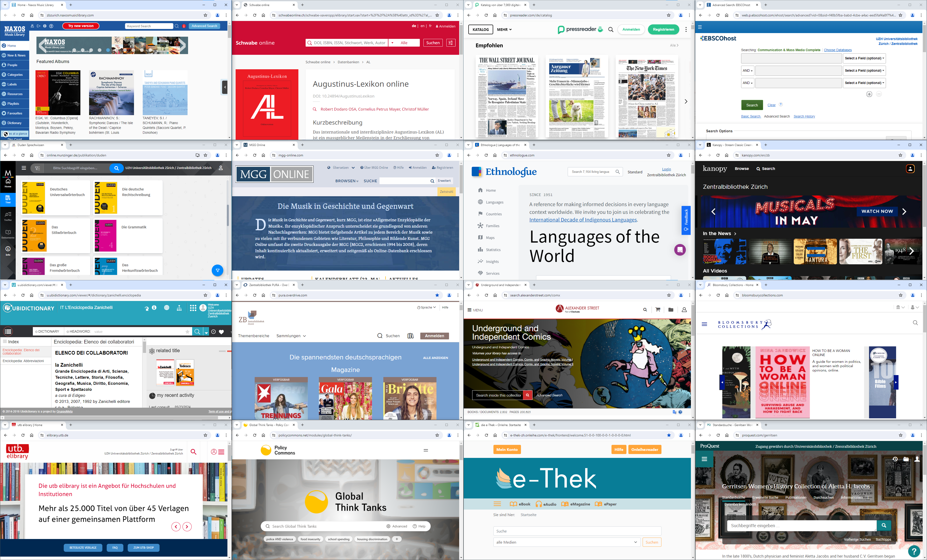Open Select a Field dropdown in first EBSCOhost row
The height and width of the screenshot is (560, 927).
[x=864, y=58]
